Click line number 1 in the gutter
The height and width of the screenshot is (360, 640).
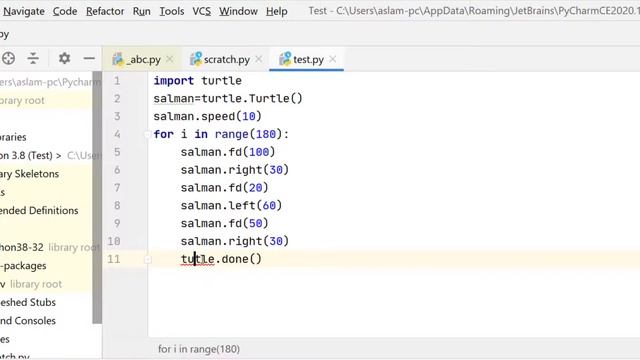click(117, 81)
